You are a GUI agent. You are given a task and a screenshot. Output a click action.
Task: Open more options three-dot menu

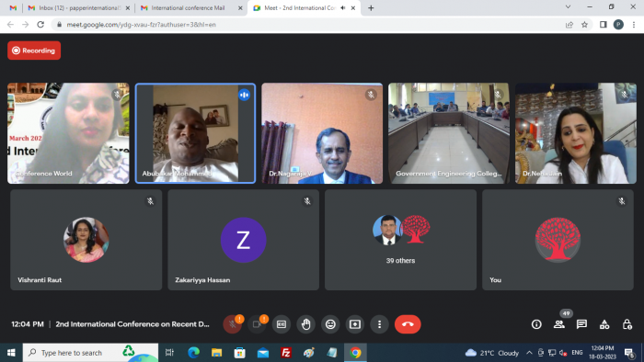pos(379,324)
